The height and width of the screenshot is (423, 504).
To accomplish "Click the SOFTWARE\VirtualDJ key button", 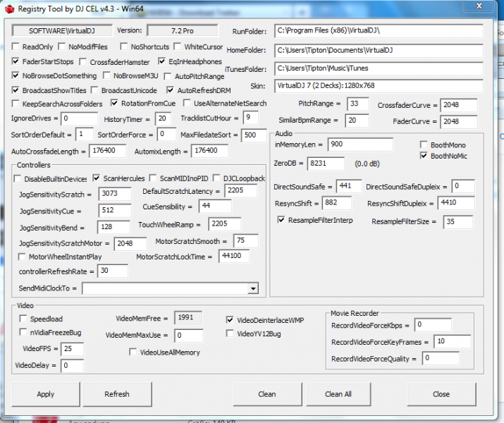I will (x=62, y=31).
